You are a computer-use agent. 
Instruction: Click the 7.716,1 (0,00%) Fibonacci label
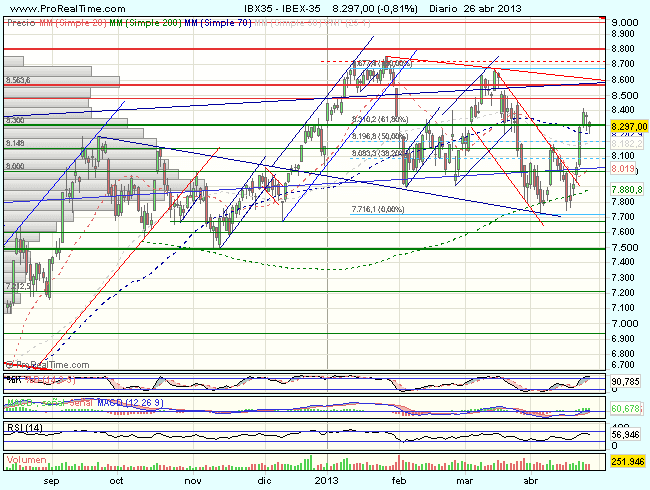tap(376, 209)
